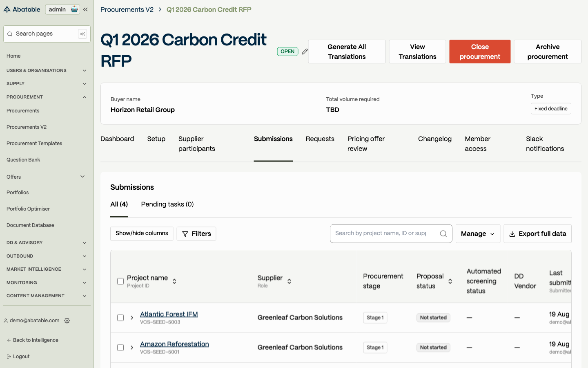The image size is (588, 368).
Task: Click the user profile icon by demo@abatable.com
Action: [6, 321]
